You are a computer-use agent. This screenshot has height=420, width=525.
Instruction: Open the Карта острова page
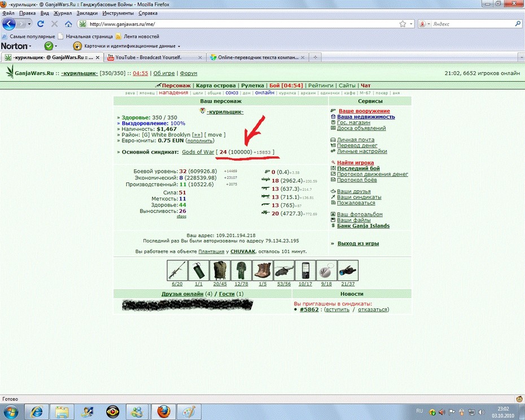(216, 85)
